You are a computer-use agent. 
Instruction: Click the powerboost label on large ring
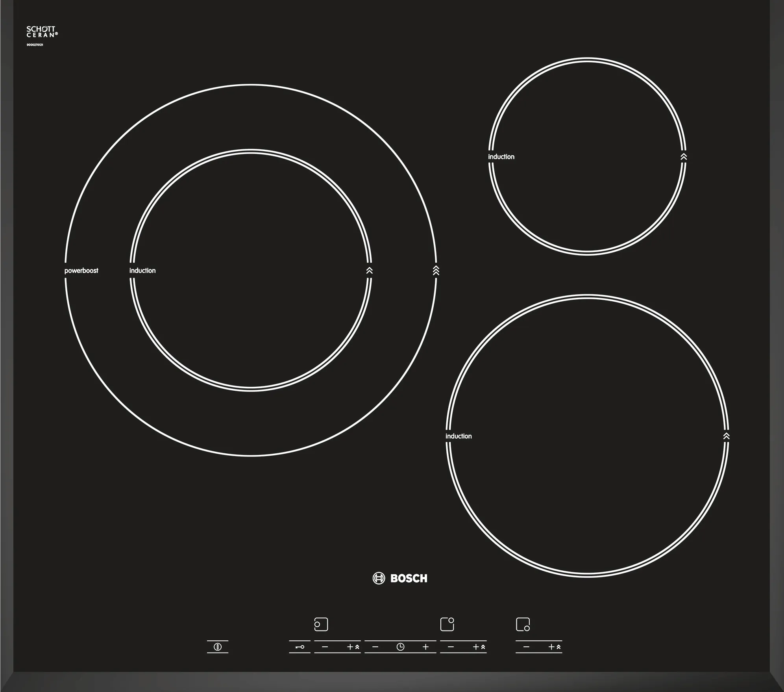(81, 271)
